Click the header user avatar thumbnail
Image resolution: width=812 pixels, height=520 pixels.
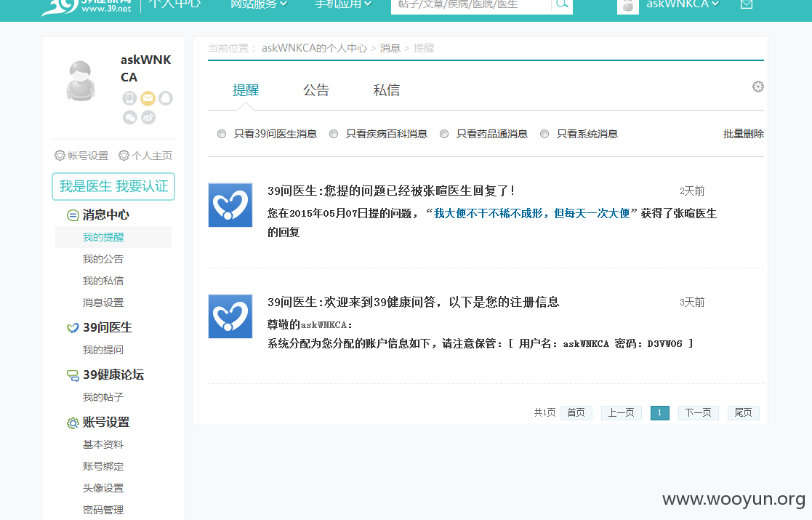coord(627,7)
